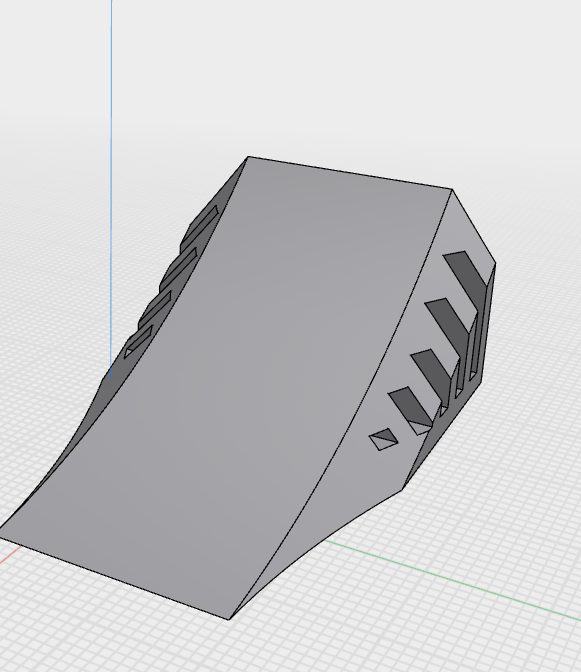This screenshot has height=672, width=581.
Task: Select the topmost slot cutout on the right side face
Action: click(x=465, y=269)
